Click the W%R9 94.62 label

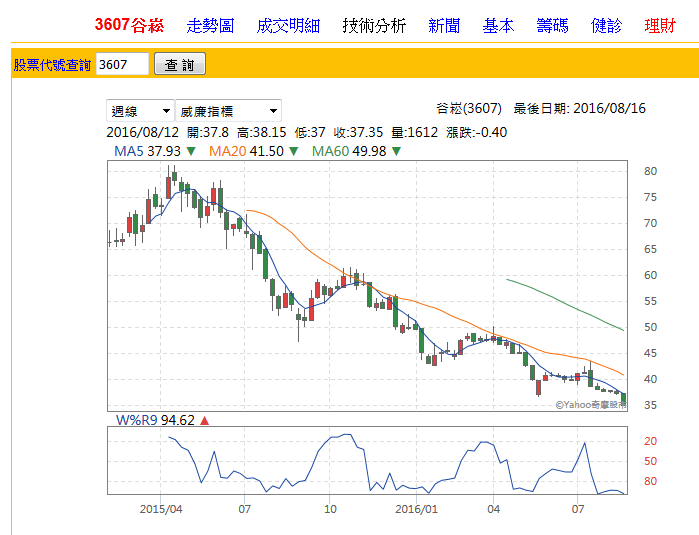(x=155, y=420)
